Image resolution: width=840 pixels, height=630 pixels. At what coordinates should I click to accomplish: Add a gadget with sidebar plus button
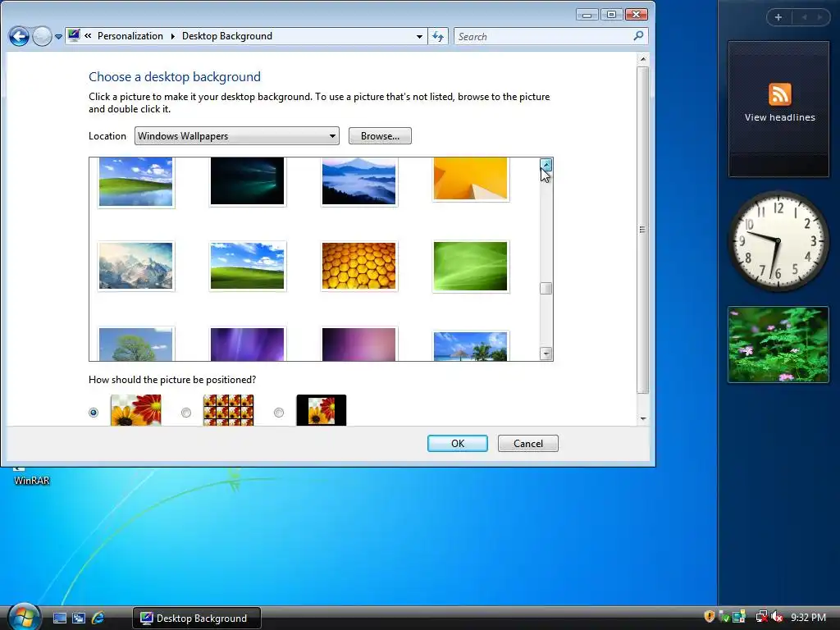pyautogui.click(x=778, y=17)
